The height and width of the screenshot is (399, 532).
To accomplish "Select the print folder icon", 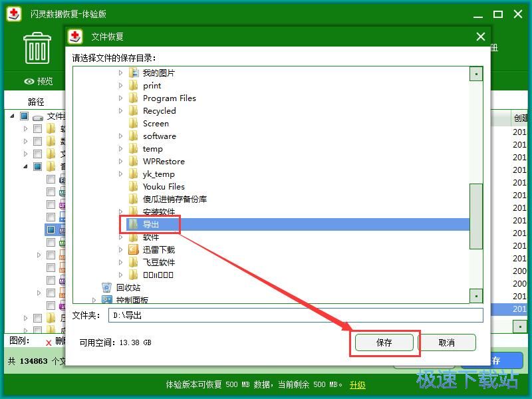I will pyautogui.click(x=134, y=86).
